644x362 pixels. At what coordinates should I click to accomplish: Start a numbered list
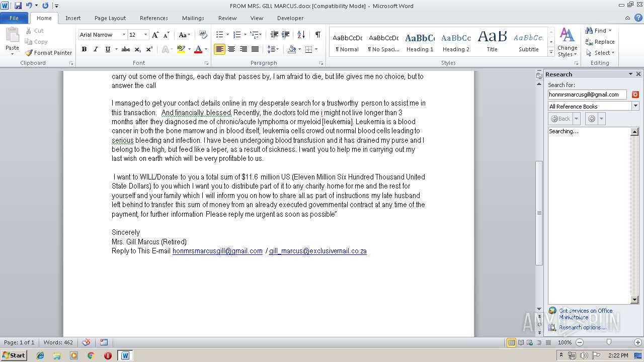click(237, 35)
